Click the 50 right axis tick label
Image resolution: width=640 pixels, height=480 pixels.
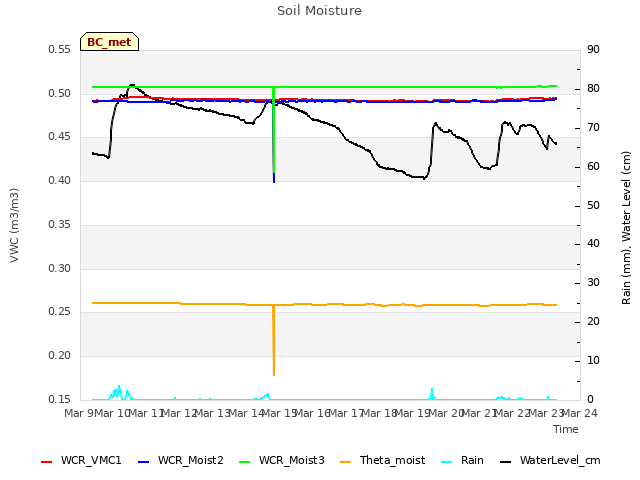[593, 205]
